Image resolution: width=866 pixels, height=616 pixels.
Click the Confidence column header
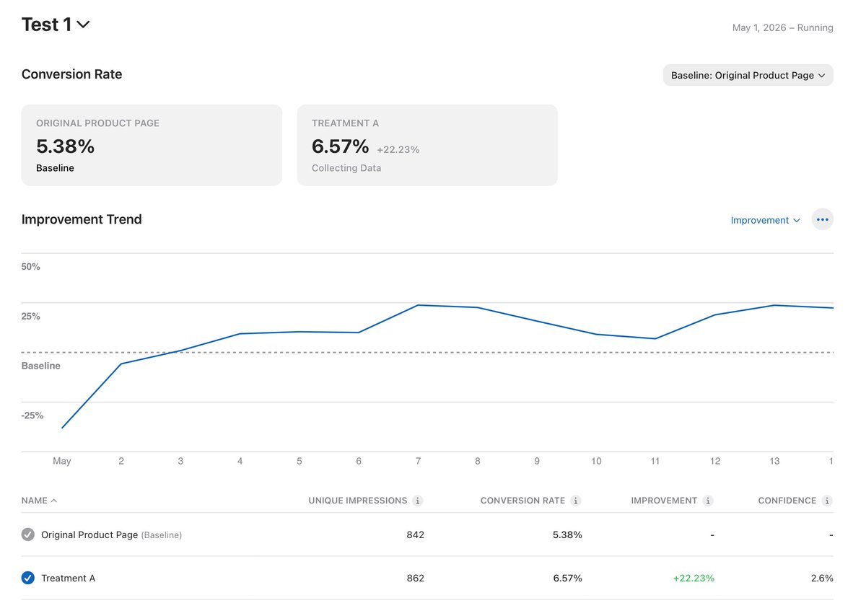click(x=787, y=501)
